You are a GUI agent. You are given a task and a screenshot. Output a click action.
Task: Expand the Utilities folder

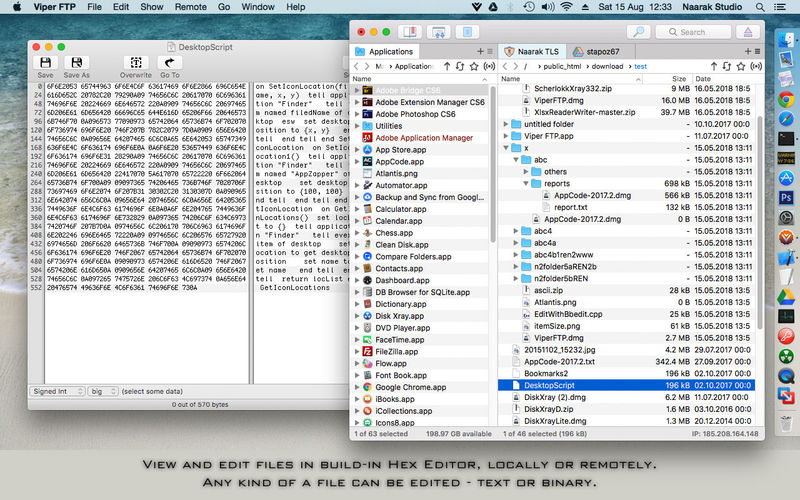tap(358, 127)
